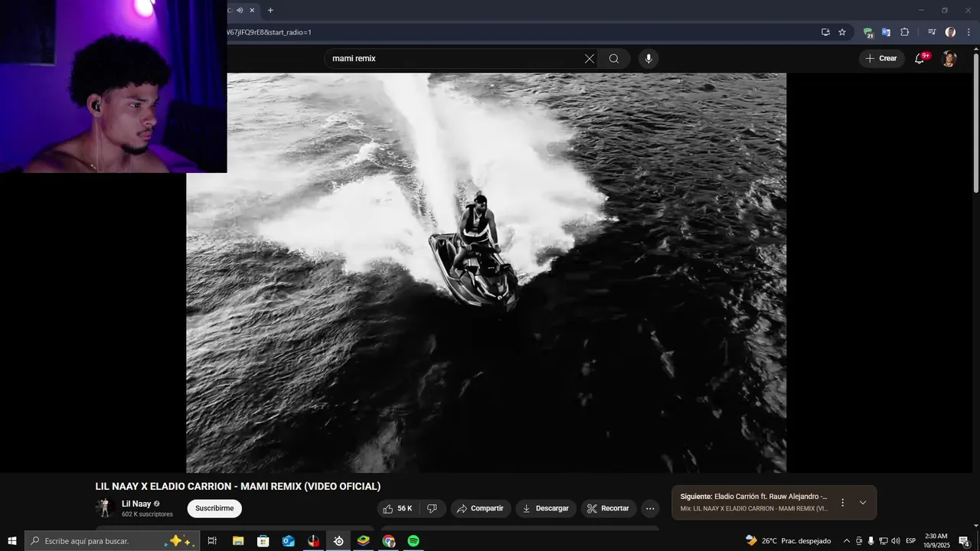
Task: Open Outlook from taskbar
Action: [289, 541]
